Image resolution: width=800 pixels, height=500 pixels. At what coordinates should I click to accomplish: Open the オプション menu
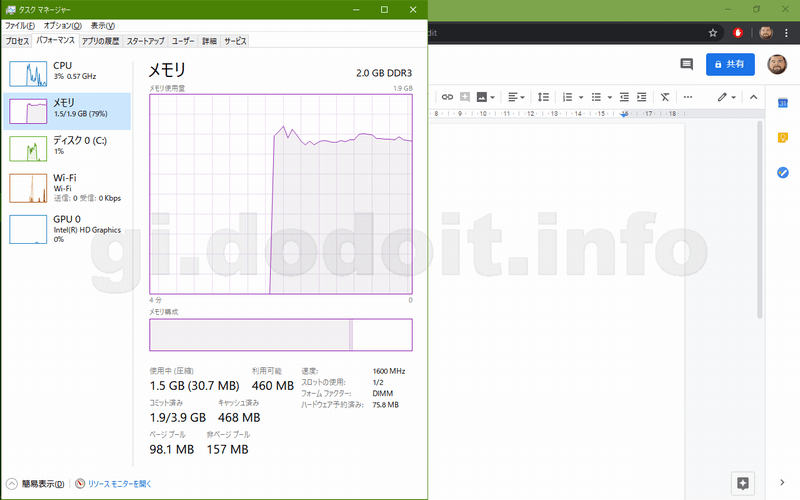tap(62, 26)
